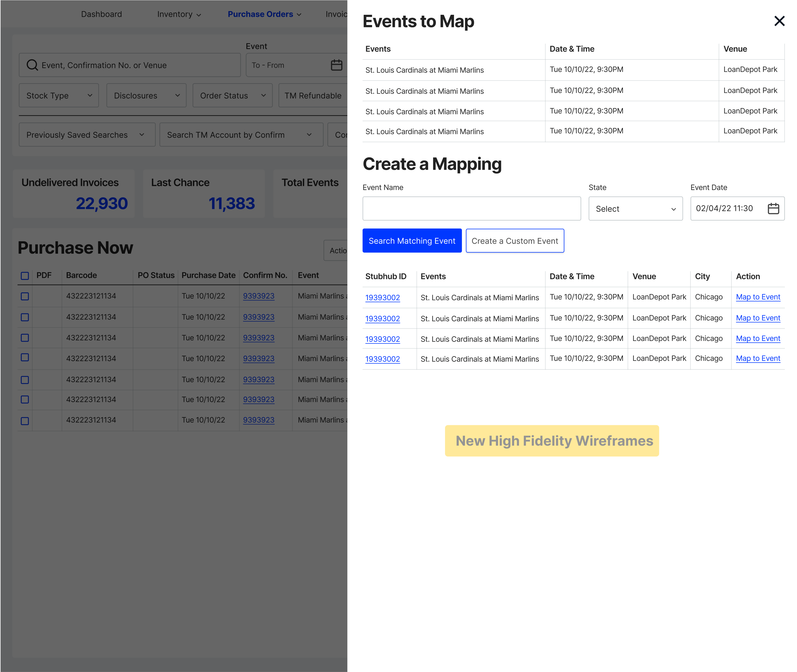
Task: Open the Stock Type dropdown
Action: 59,96
